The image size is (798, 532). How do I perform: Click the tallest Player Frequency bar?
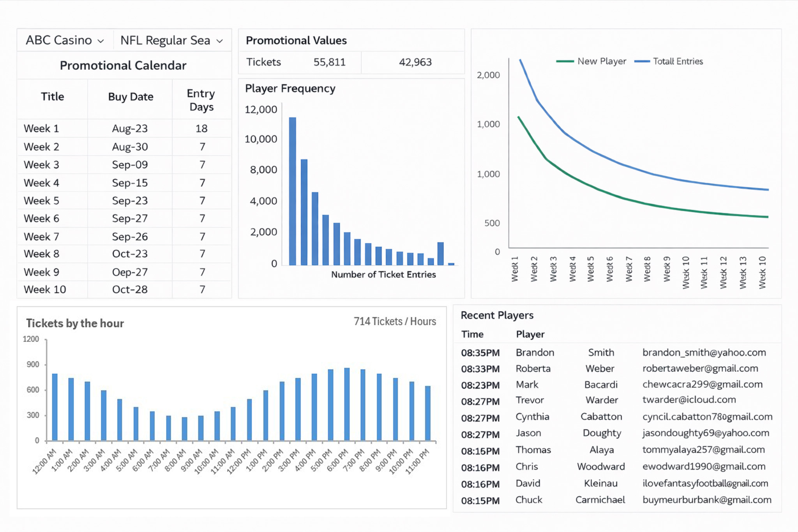tap(292, 191)
